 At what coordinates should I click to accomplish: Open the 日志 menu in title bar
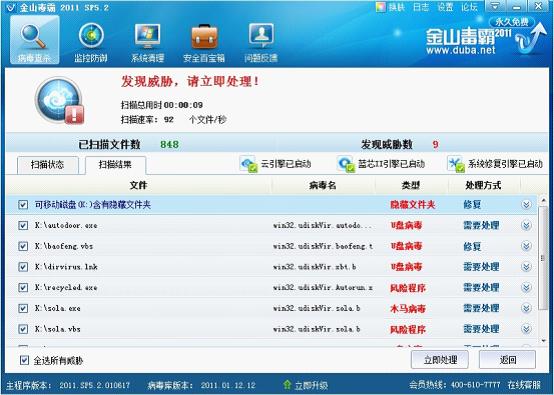[420, 7]
